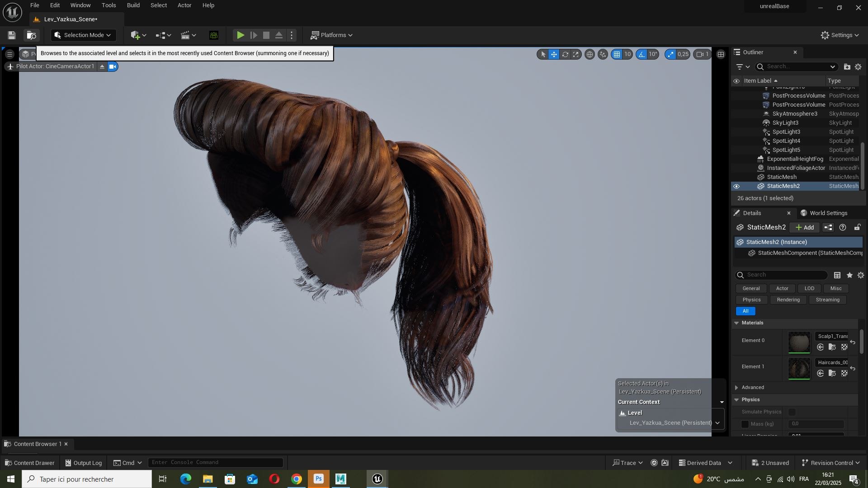Click the surface snapping icon in viewport

click(603, 54)
